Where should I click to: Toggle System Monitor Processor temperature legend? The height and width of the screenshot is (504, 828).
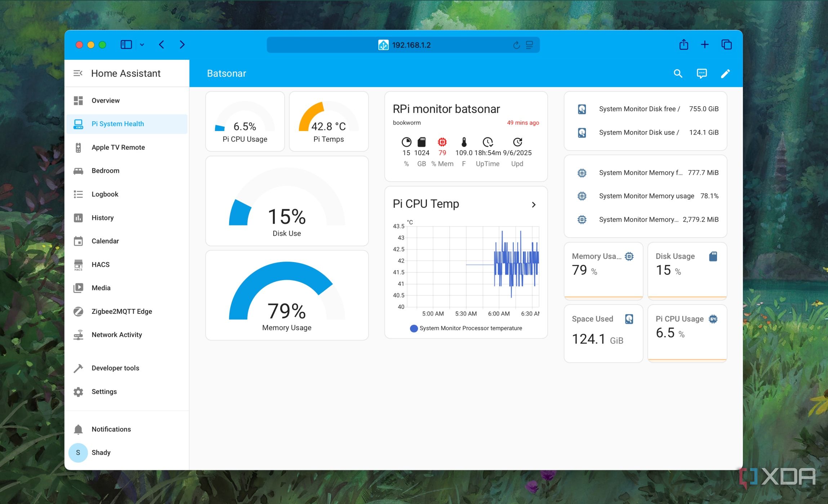[x=466, y=328]
